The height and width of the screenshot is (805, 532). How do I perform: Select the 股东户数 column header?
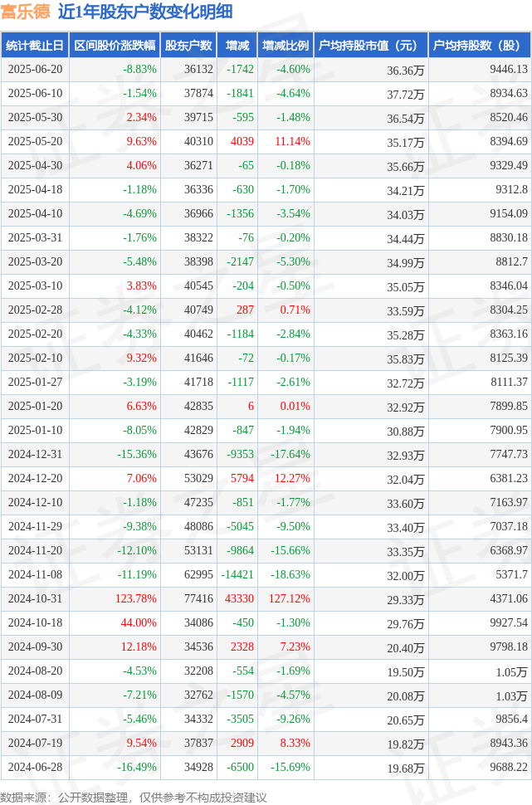click(188, 45)
